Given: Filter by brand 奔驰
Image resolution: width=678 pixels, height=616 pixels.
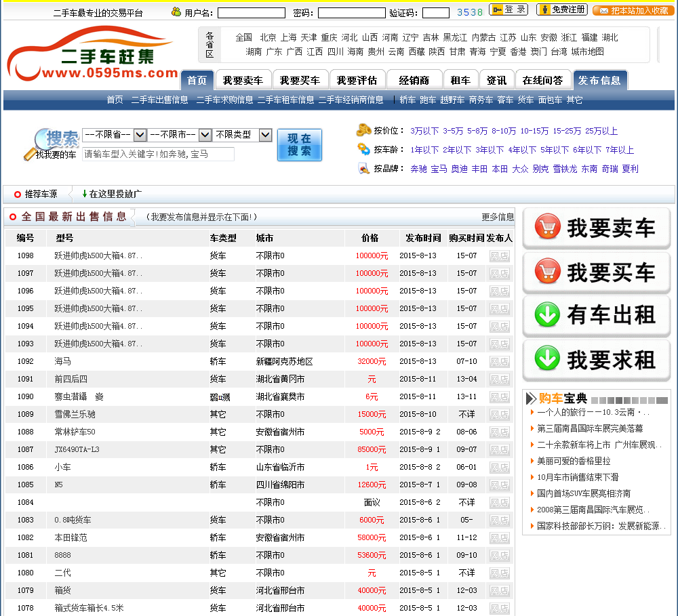Looking at the screenshot, I should [x=418, y=169].
